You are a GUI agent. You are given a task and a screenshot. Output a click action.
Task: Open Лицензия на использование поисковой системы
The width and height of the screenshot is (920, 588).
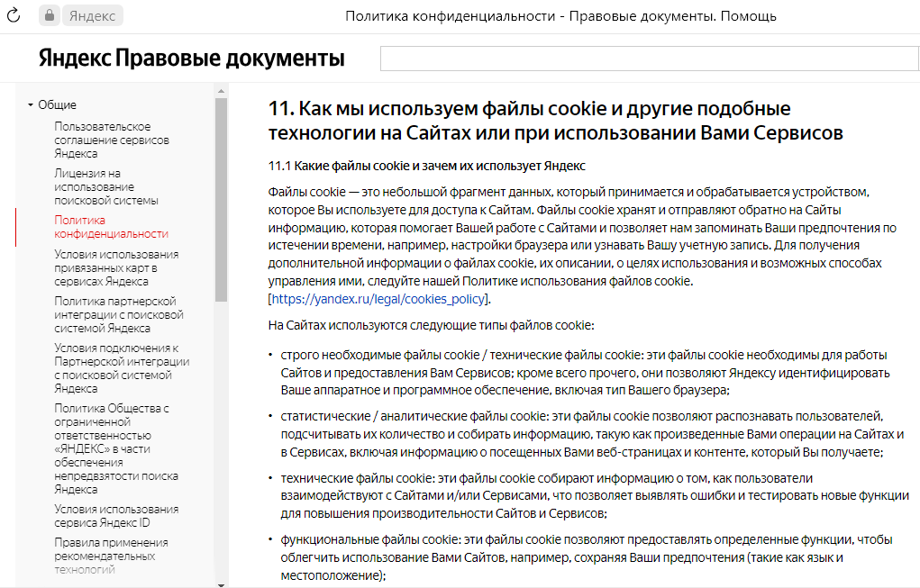tap(106, 187)
